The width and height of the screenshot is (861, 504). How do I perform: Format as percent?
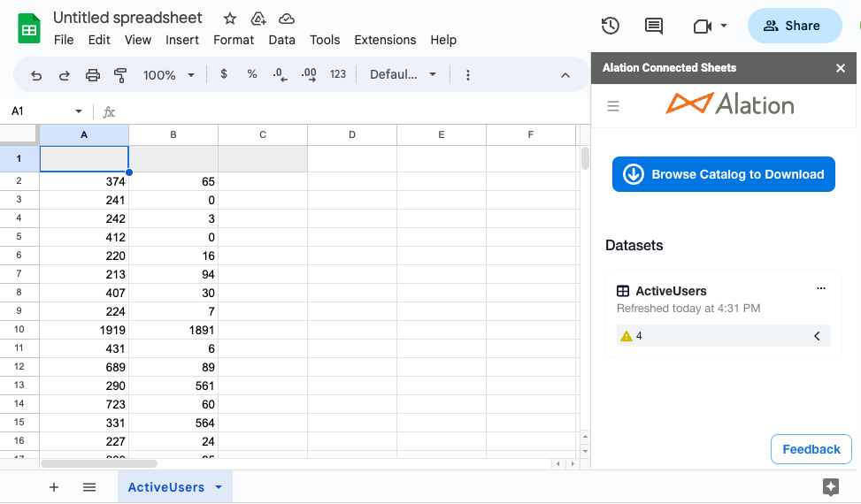click(252, 74)
